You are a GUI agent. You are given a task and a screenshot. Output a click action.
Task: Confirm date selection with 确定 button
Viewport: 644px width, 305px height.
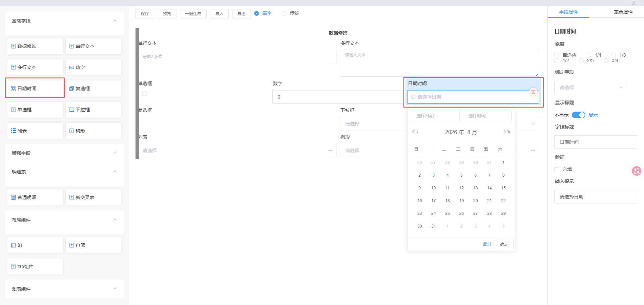pyautogui.click(x=504, y=244)
